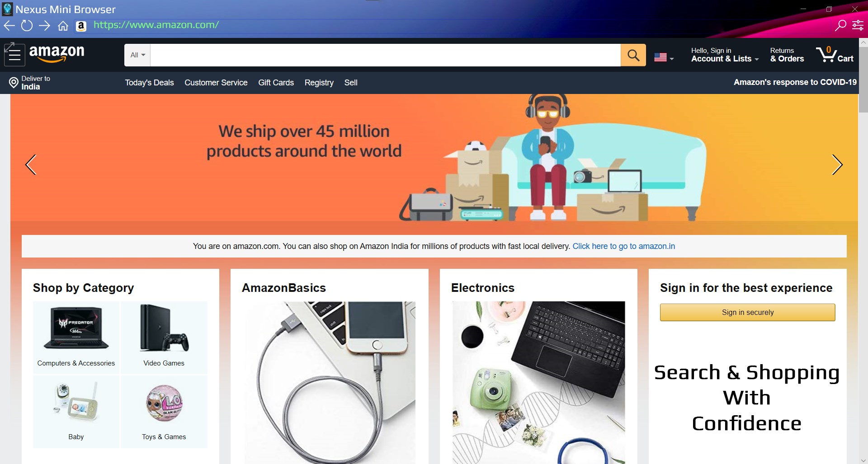Open the browser home page icon
The width and height of the screenshot is (868, 464).
(63, 26)
